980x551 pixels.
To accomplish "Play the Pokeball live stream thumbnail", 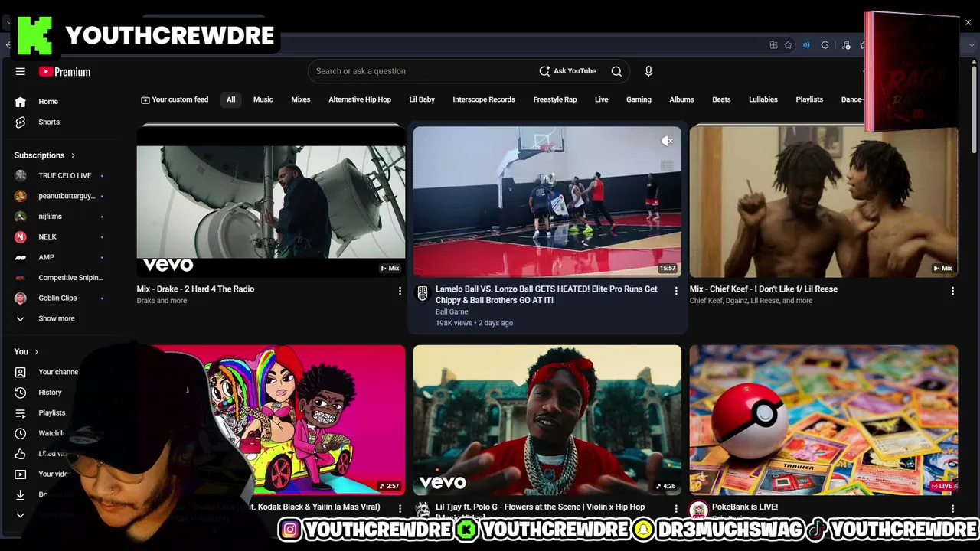I will click(824, 419).
